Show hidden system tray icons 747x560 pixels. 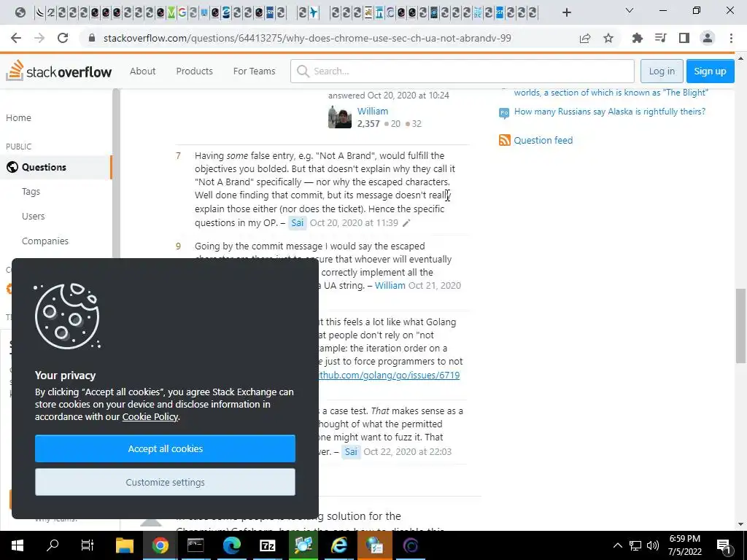click(617, 545)
